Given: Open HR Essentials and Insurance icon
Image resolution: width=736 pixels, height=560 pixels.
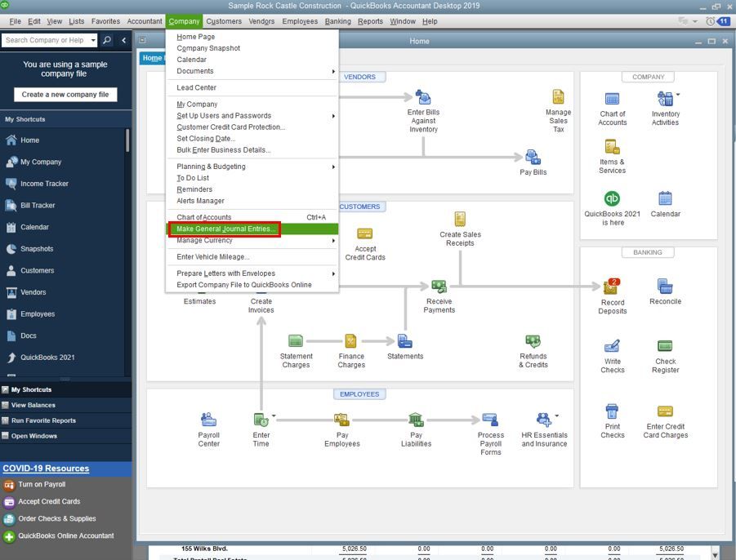Looking at the screenshot, I should 543,420.
